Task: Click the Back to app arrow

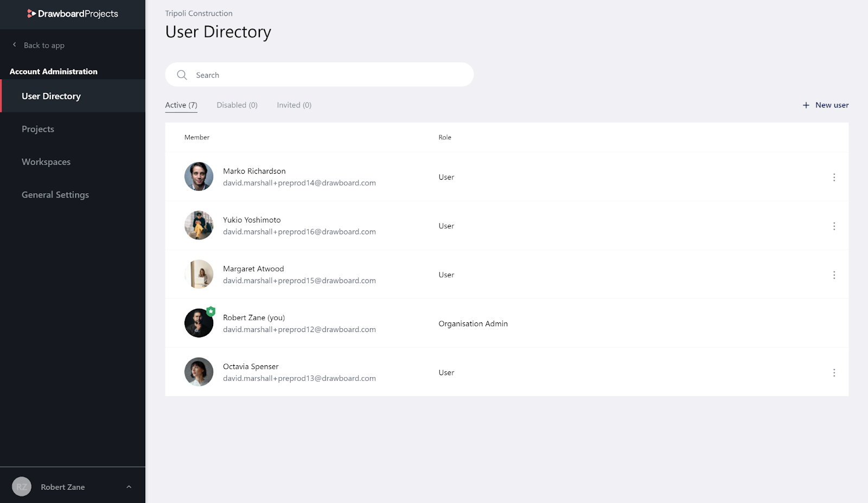Action: pos(15,45)
